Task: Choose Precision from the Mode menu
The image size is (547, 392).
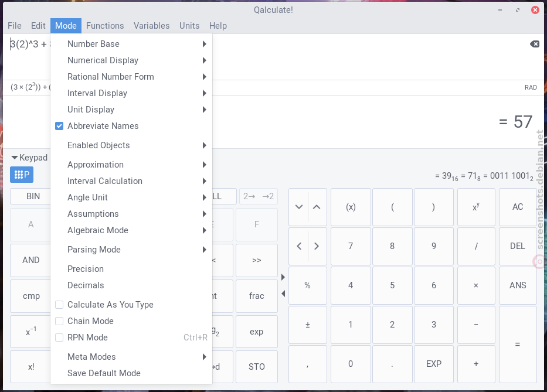Action: (x=131, y=269)
